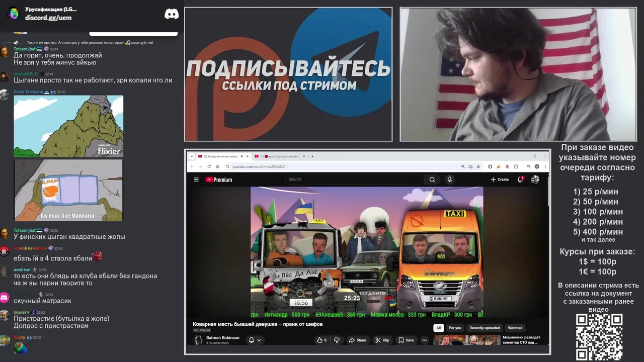644x362 pixels.
Task: Click the Урусификация server icon
Action: [14, 13]
